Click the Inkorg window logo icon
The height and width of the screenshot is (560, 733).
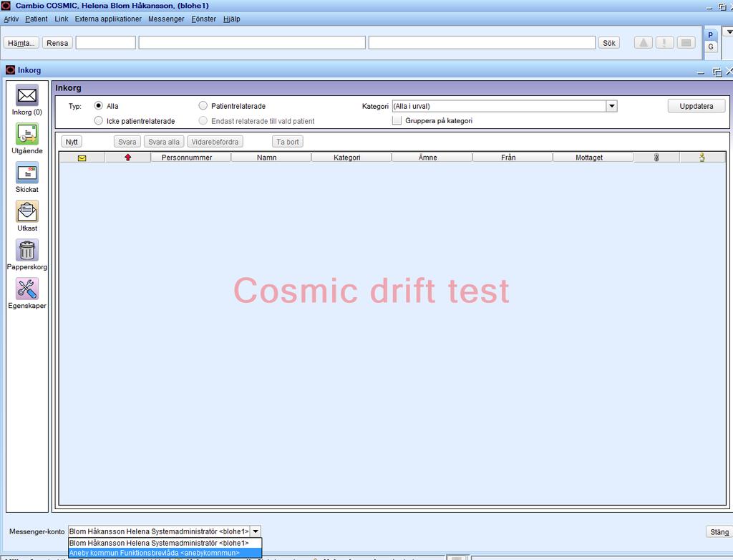tap(10, 70)
